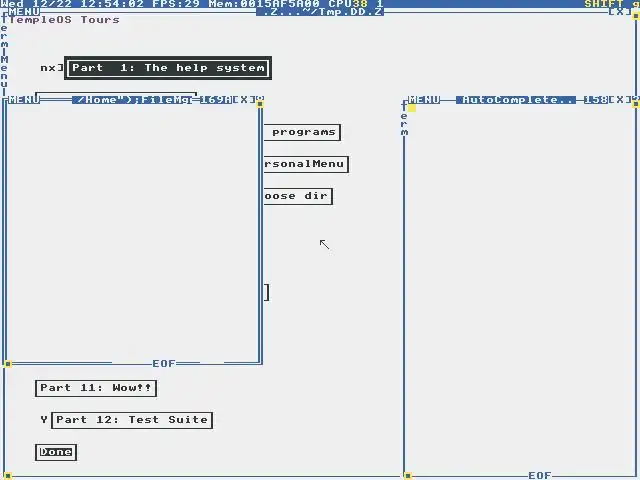Close the Tmp.DD.Z main window with [X]
Viewport: 640px width, 480px height.
(x=620, y=11)
